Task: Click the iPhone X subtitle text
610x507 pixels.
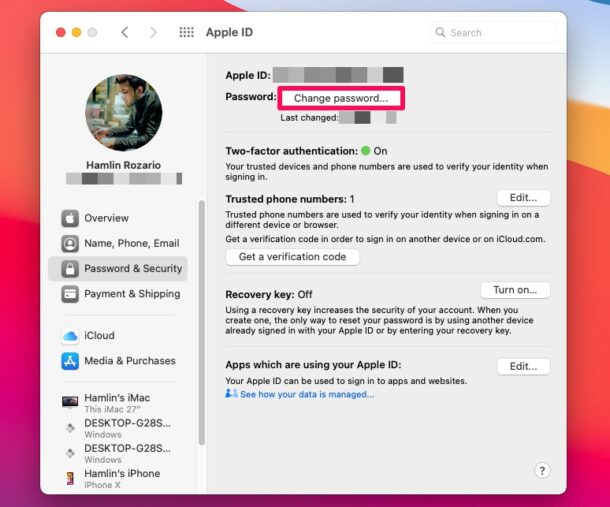Action: 102,485
